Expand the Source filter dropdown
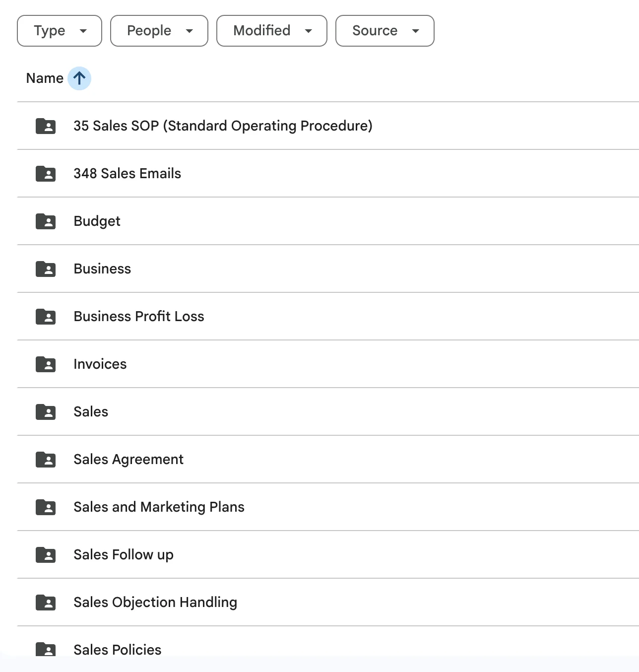Viewport: 639px width, 672px height. click(385, 31)
